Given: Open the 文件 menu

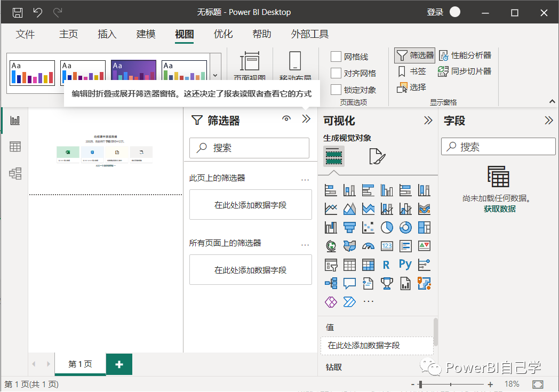Looking at the screenshot, I should coord(25,34).
